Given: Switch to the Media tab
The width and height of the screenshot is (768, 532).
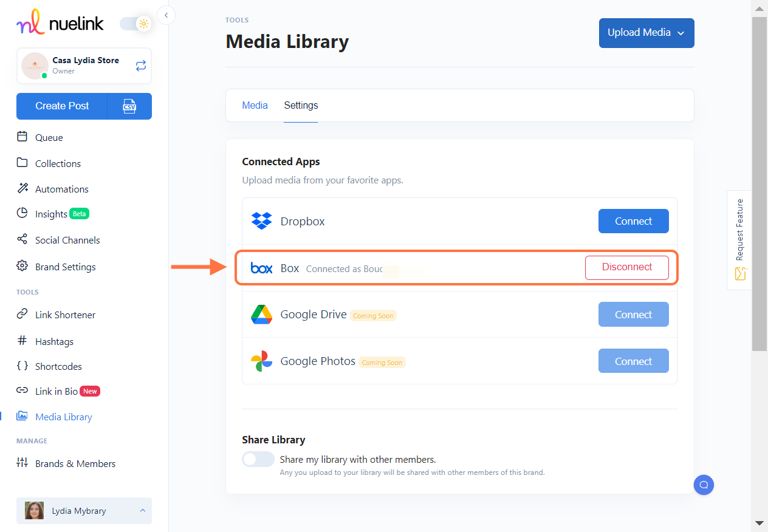Looking at the screenshot, I should click(255, 105).
